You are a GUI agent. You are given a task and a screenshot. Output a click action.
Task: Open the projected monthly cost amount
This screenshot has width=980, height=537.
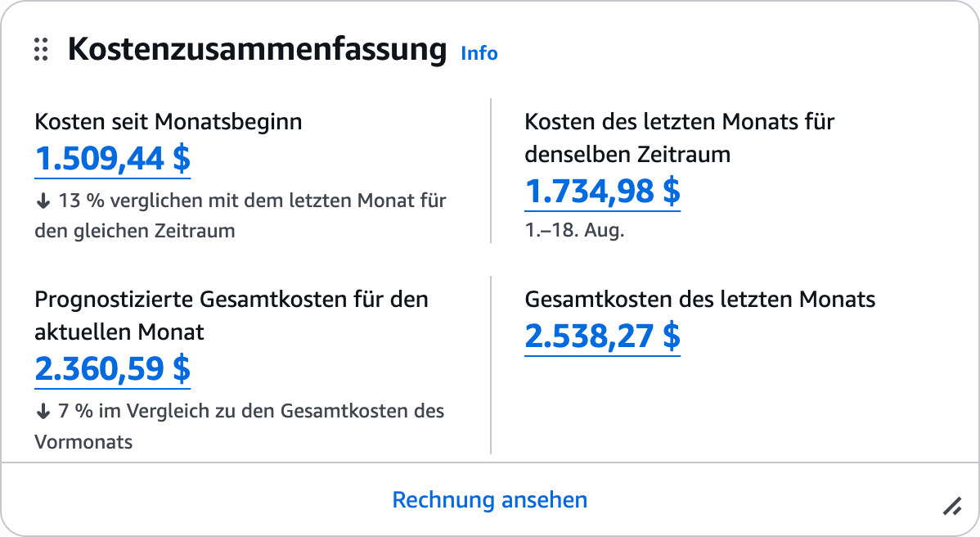point(113,368)
